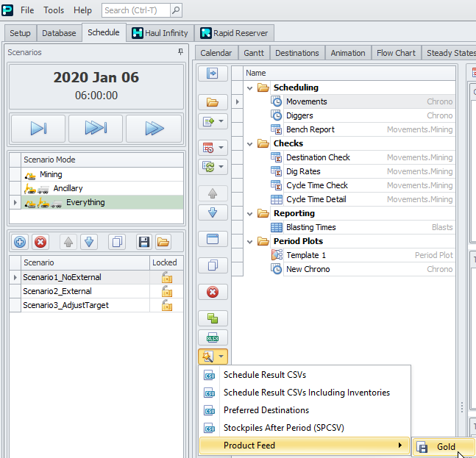Collapse the Checks folder group
This screenshot has width=476, height=458.
250,143
